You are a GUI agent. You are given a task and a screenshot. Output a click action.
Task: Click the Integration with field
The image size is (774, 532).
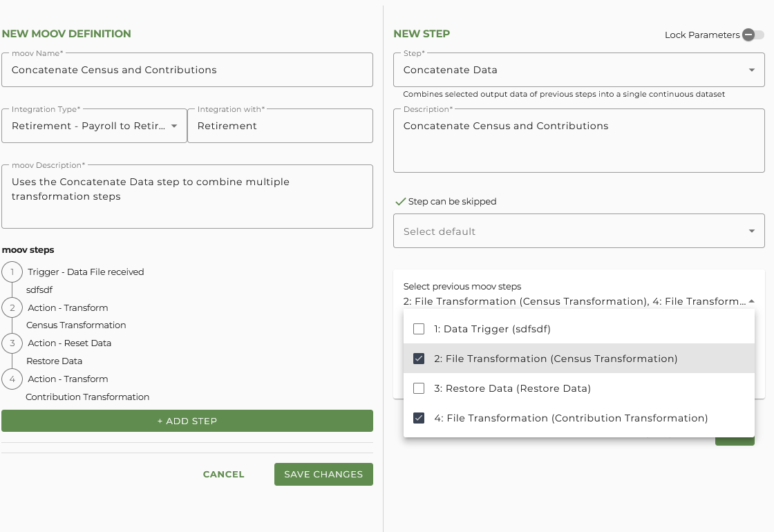point(280,126)
